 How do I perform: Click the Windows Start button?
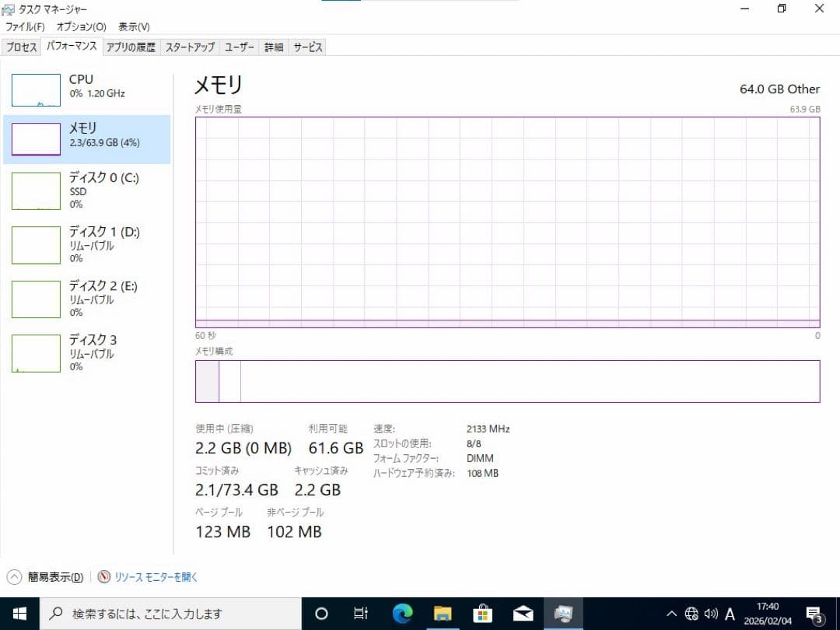(x=17, y=614)
